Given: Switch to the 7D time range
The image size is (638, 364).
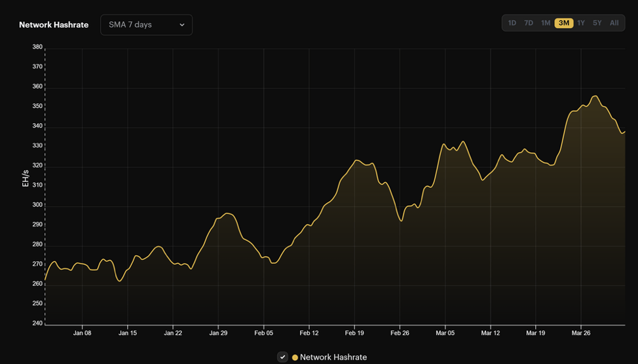Looking at the screenshot, I should pos(529,23).
